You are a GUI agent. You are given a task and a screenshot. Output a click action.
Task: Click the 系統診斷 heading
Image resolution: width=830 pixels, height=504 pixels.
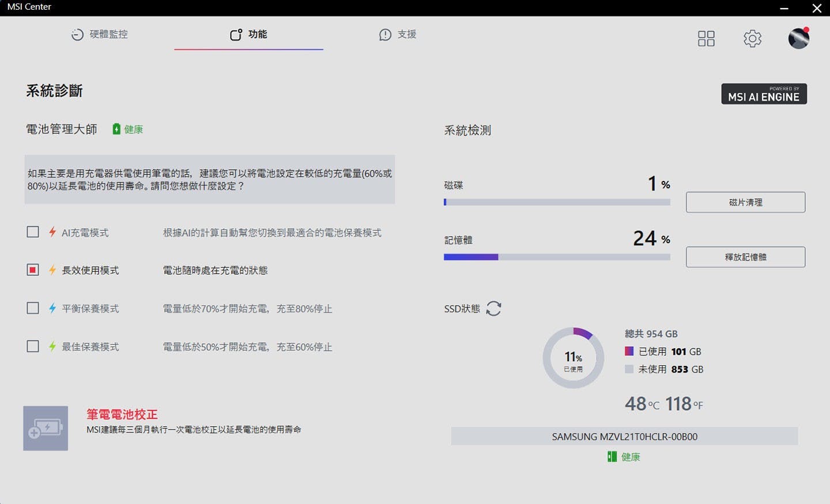click(54, 90)
